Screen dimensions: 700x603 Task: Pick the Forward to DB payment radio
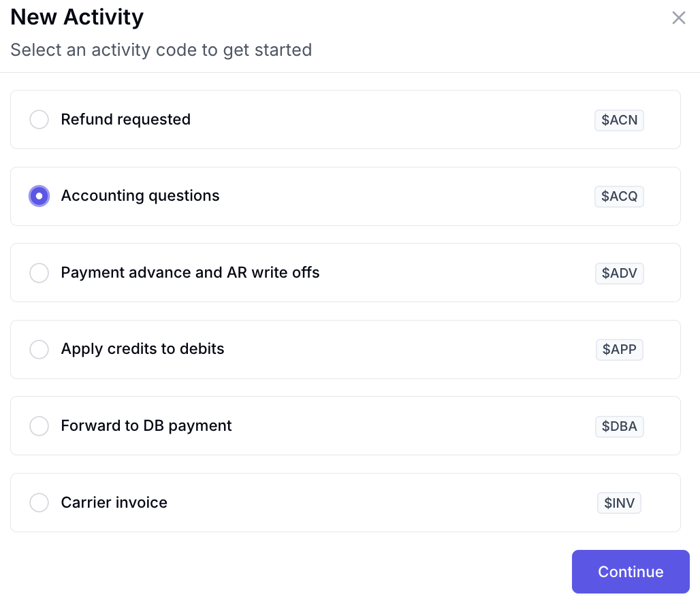pyautogui.click(x=39, y=426)
